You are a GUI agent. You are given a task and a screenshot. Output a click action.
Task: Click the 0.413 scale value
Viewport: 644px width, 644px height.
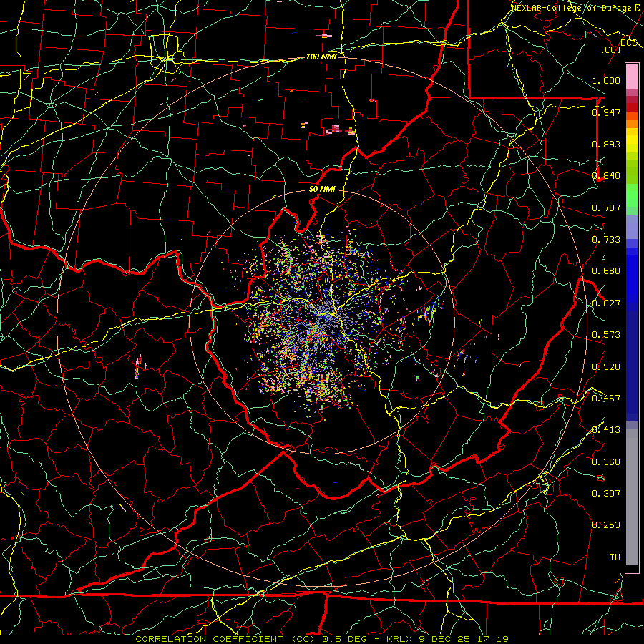(606, 430)
